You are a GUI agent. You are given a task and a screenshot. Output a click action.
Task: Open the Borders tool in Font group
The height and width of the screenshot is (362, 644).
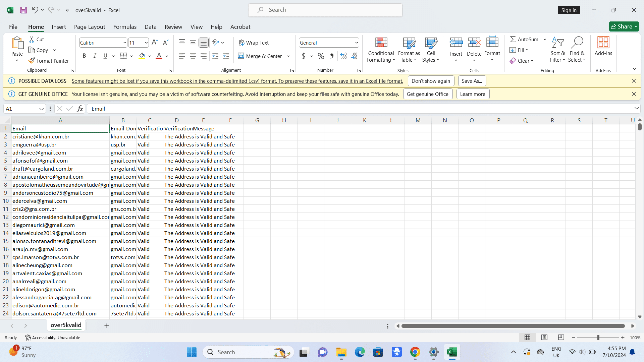(123, 56)
